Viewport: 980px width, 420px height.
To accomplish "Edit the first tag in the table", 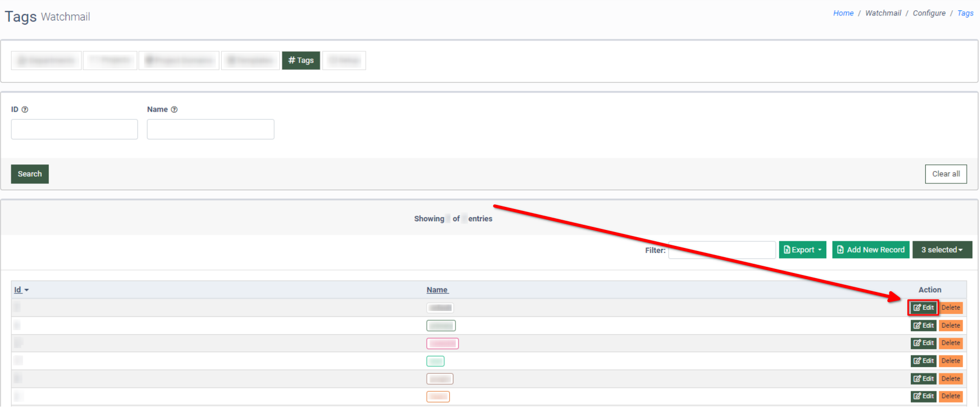I will coord(923,308).
